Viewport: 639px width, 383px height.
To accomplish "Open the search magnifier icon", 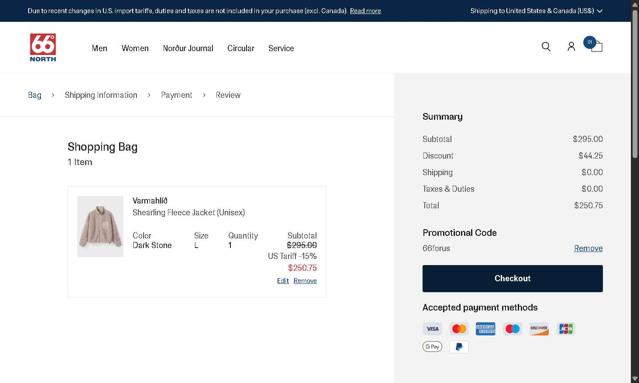I will [546, 47].
